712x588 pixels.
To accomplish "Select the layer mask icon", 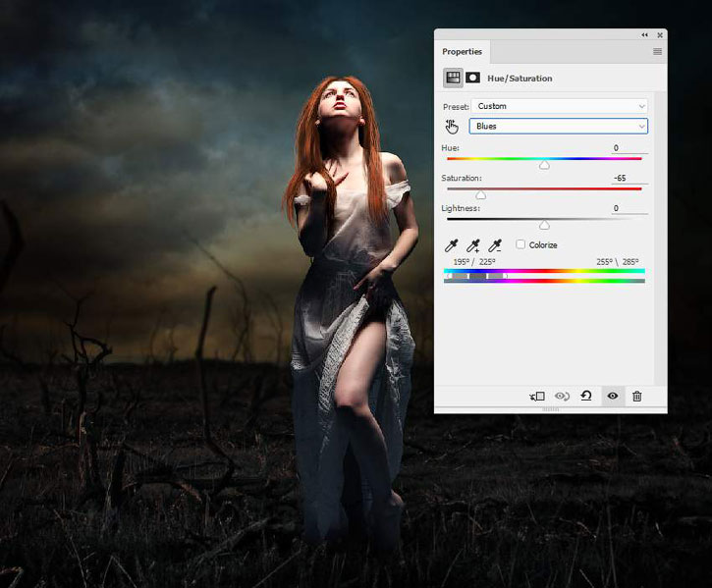I will (472, 78).
